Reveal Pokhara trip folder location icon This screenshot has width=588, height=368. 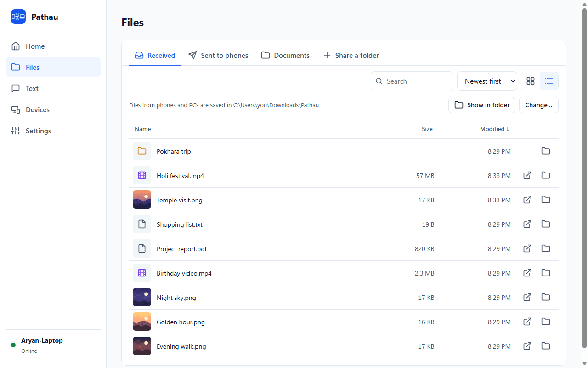[546, 151]
